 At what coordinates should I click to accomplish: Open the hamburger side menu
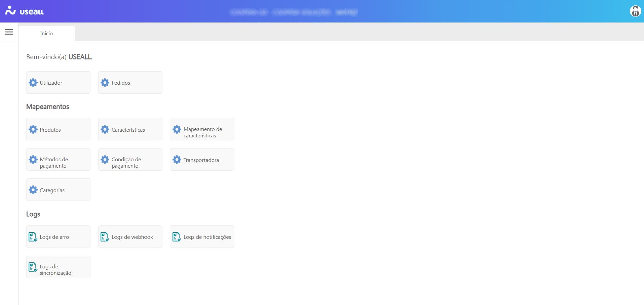coord(9,32)
